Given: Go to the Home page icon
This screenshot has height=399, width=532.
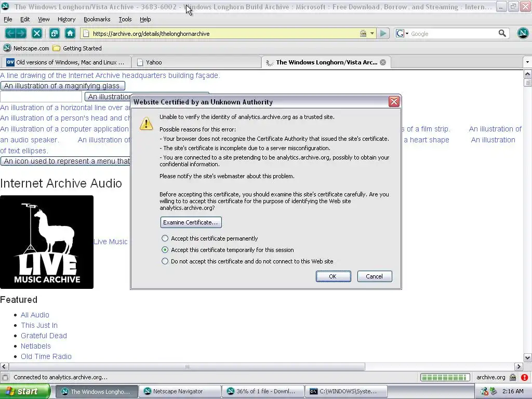Looking at the screenshot, I should (70, 33).
